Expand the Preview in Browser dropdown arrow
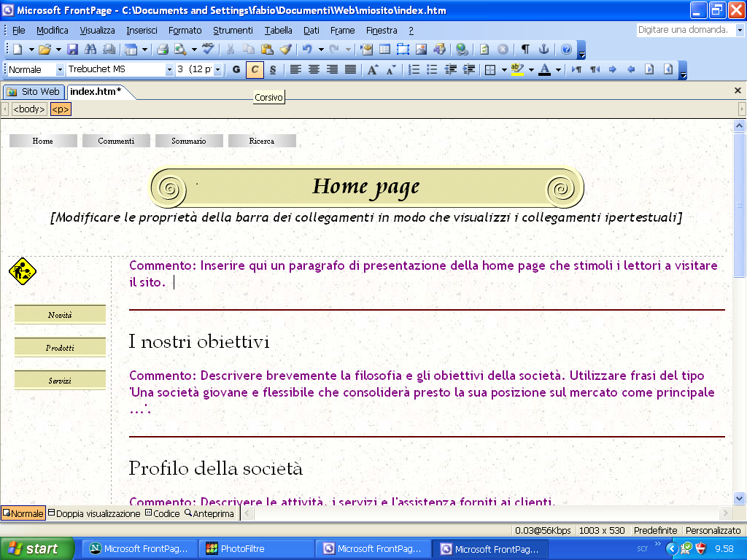 click(194, 49)
